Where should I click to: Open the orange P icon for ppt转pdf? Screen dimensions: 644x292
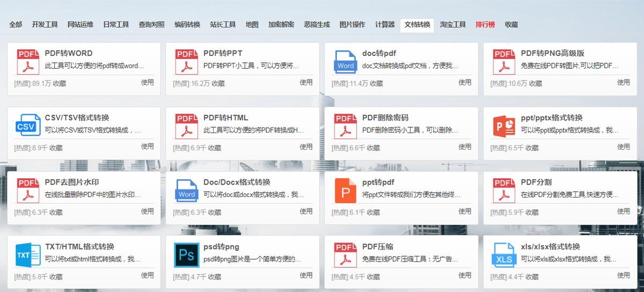point(346,191)
